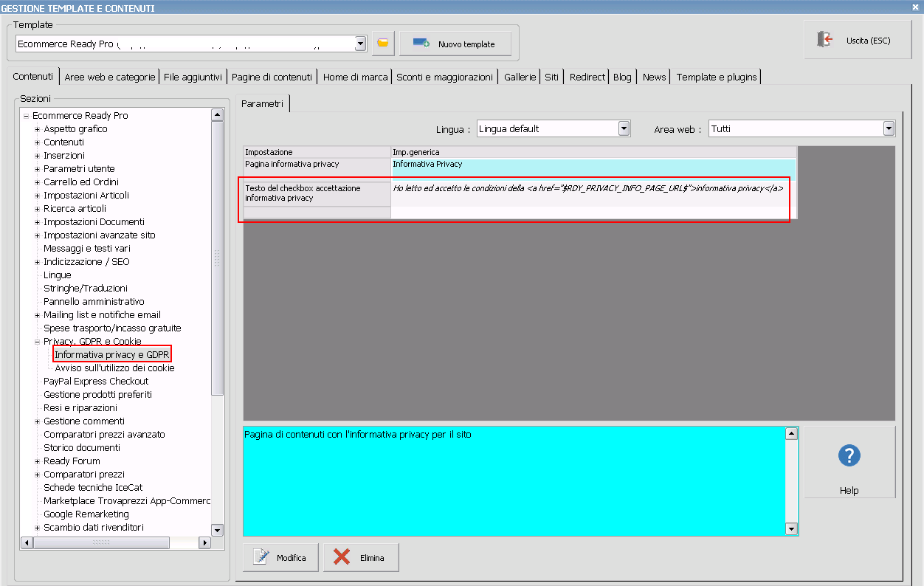Select Comparatori prezzi avanzato item
This screenshot has height=586, width=924.
click(x=104, y=435)
